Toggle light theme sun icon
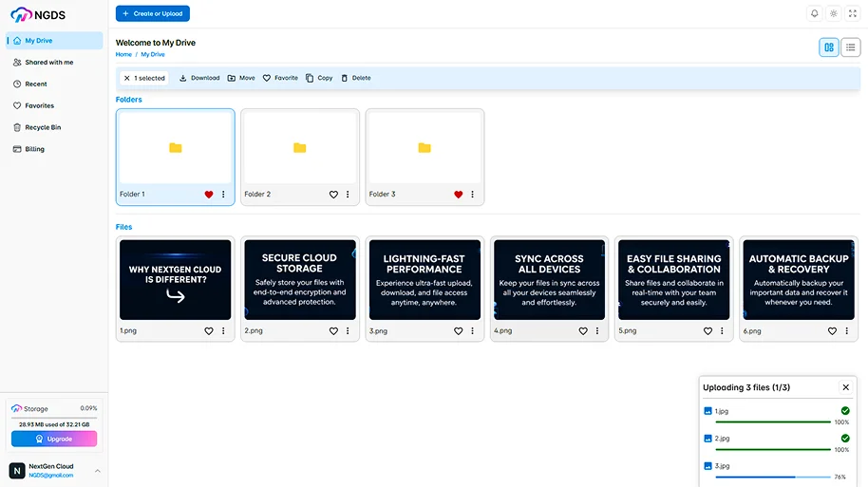868x487 pixels. click(x=834, y=13)
